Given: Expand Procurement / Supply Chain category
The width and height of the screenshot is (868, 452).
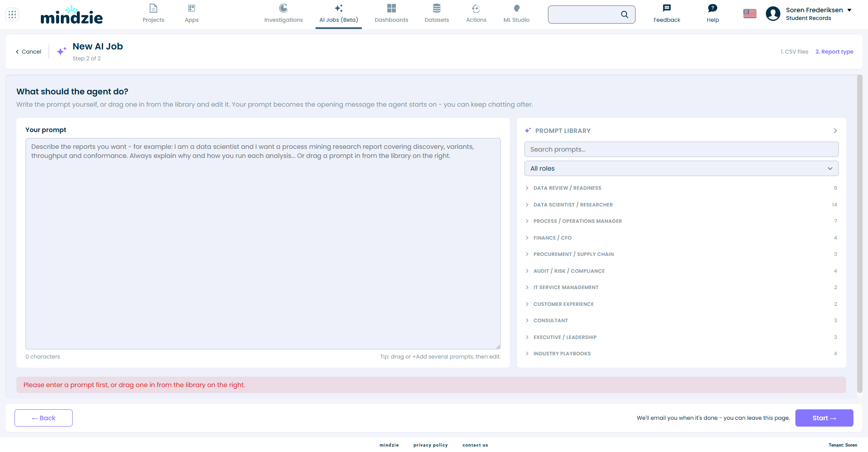Looking at the screenshot, I should click(681, 254).
